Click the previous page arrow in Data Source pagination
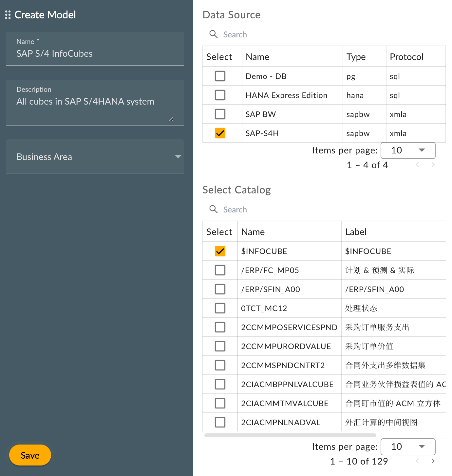 417,165
